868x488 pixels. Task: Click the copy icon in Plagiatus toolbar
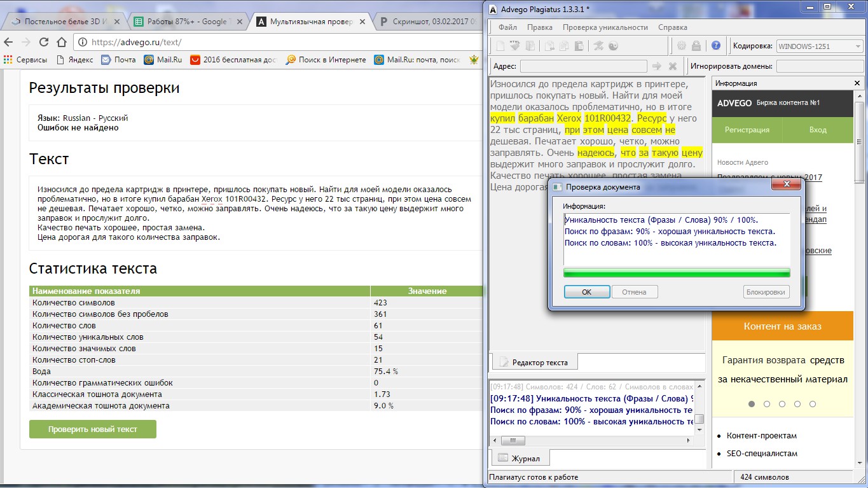(563, 46)
